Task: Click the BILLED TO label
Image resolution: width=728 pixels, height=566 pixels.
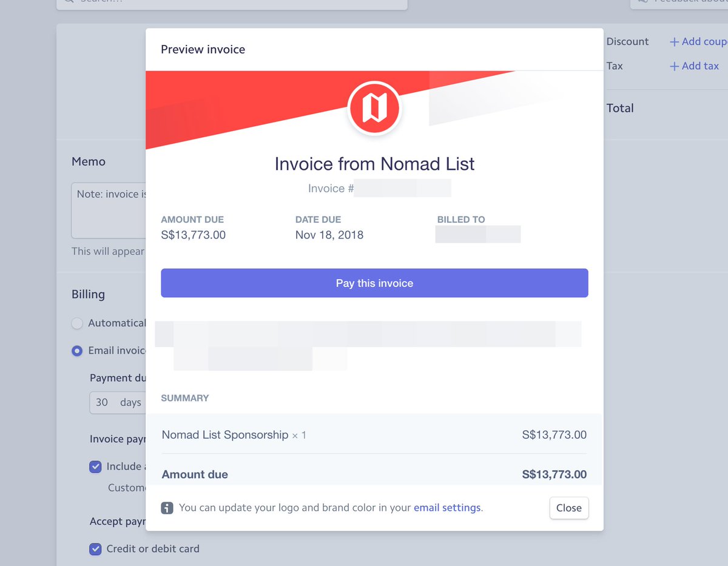Action: coord(461,220)
